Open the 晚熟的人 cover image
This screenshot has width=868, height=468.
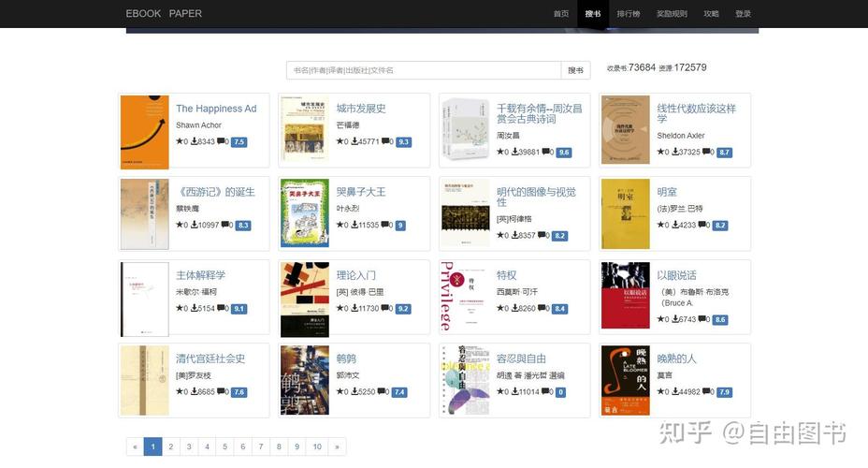[x=626, y=381]
